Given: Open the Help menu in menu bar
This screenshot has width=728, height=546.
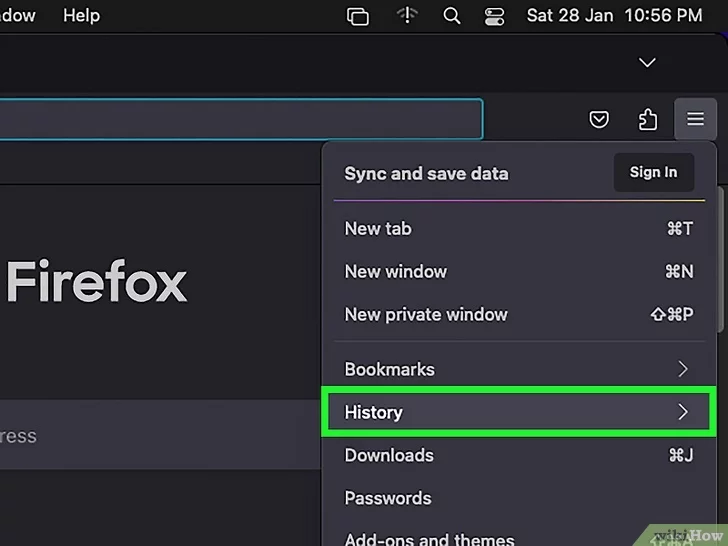Looking at the screenshot, I should pos(81,15).
